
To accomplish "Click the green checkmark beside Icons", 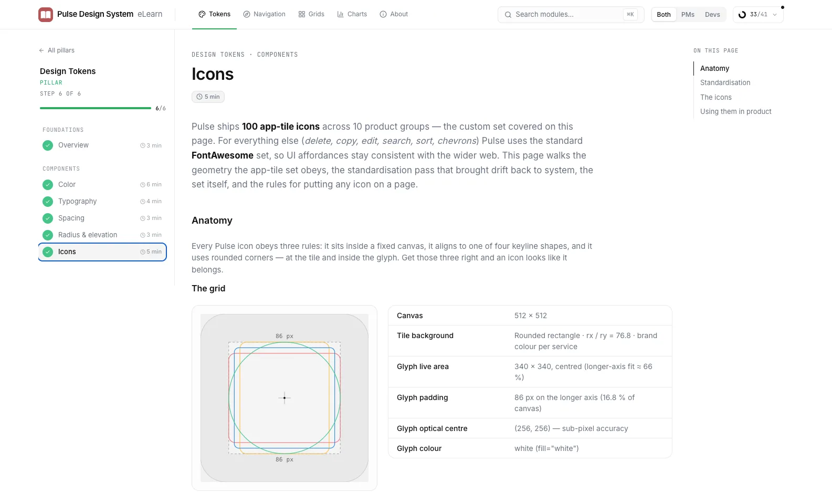I will [x=48, y=252].
